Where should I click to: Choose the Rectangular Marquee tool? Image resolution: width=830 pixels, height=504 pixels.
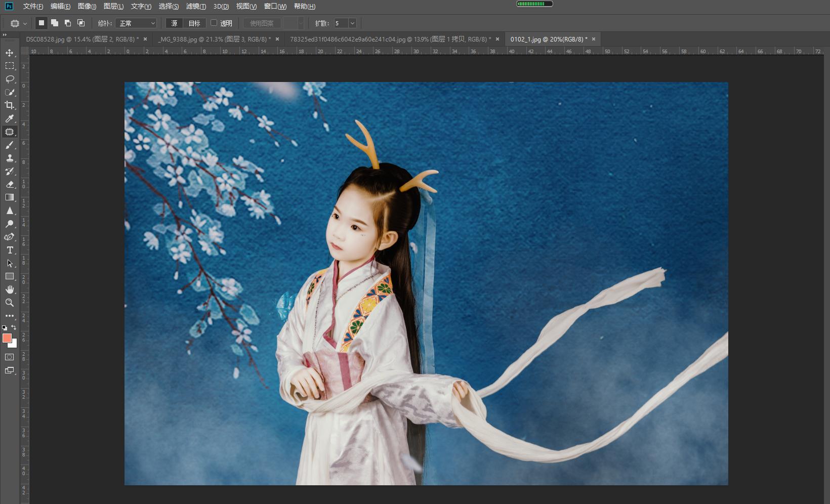point(10,66)
